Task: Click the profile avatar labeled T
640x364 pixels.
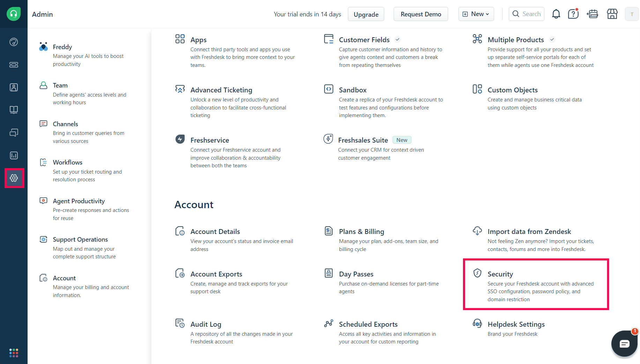Action: coord(632,14)
